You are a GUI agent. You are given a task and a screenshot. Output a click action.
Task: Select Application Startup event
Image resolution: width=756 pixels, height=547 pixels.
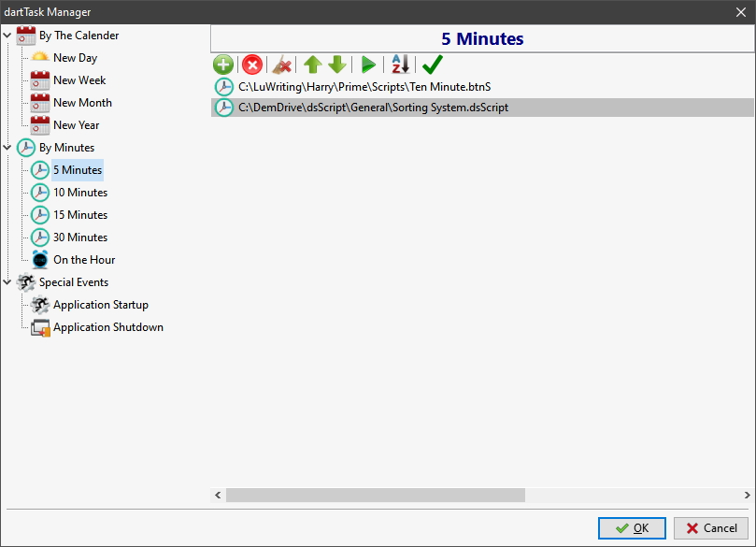(101, 305)
